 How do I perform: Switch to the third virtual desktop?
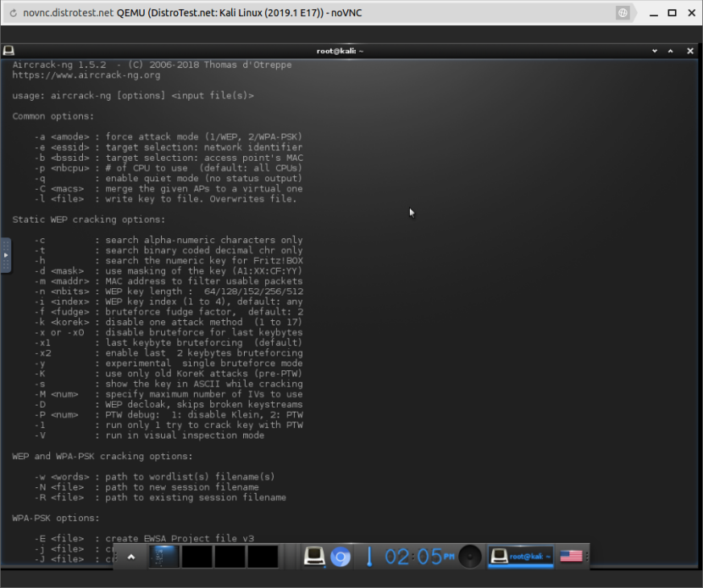point(230,557)
